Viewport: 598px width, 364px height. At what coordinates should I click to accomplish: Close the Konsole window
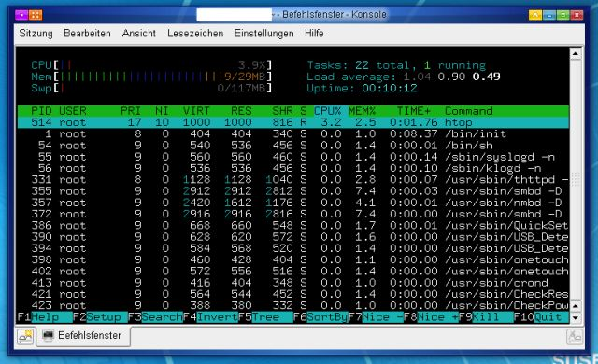coord(577,15)
